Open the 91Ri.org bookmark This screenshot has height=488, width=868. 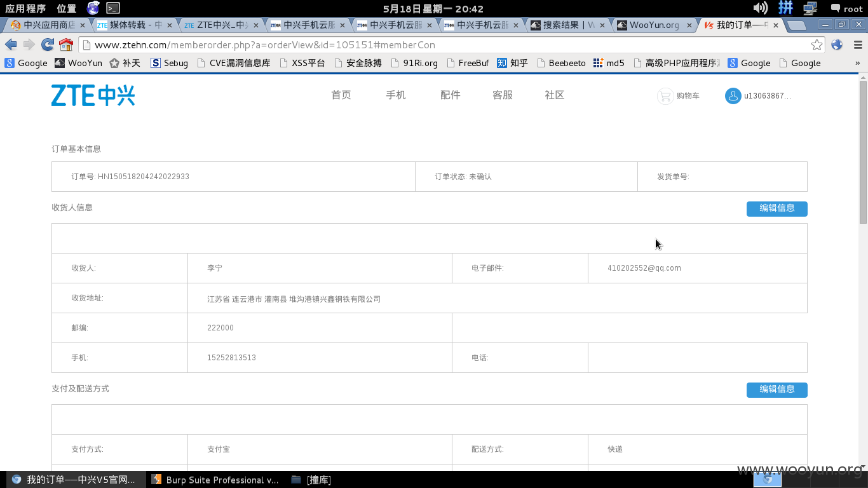pyautogui.click(x=414, y=63)
